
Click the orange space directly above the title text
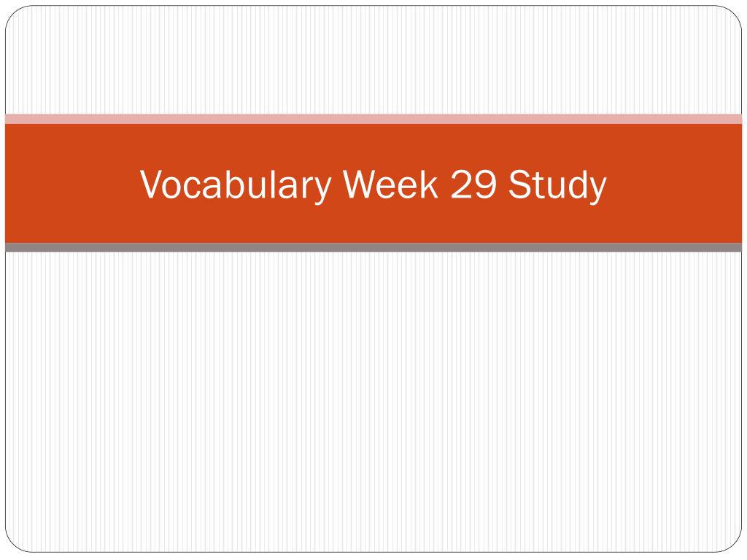click(x=373, y=146)
